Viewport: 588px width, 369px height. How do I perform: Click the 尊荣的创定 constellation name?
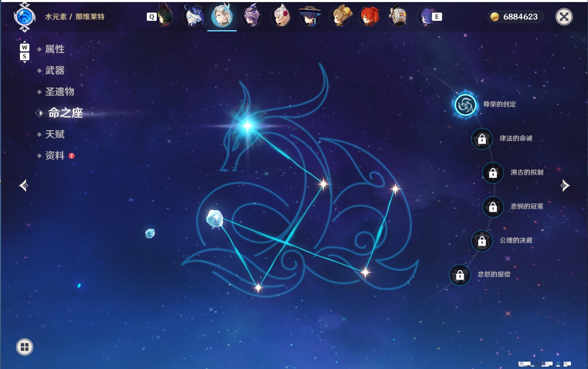pyautogui.click(x=500, y=104)
